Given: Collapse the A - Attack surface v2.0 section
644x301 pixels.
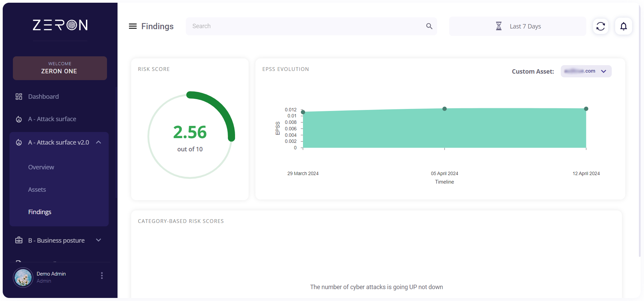Looking at the screenshot, I should (x=99, y=143).
